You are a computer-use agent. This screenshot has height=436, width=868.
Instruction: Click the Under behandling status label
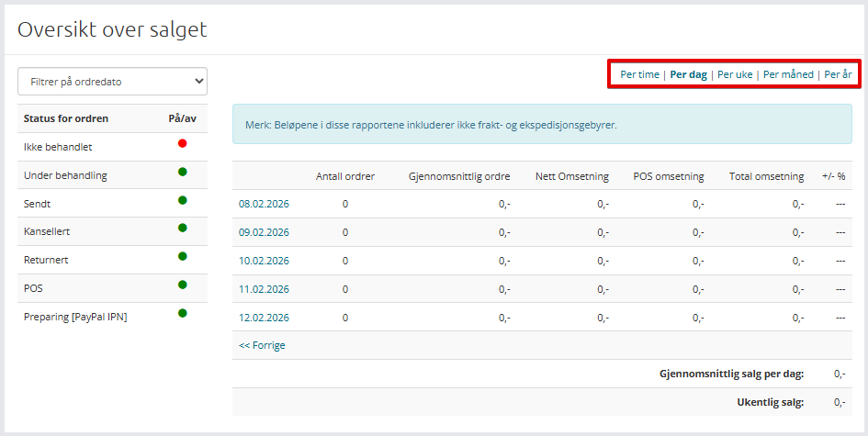(x=65, y=175)
